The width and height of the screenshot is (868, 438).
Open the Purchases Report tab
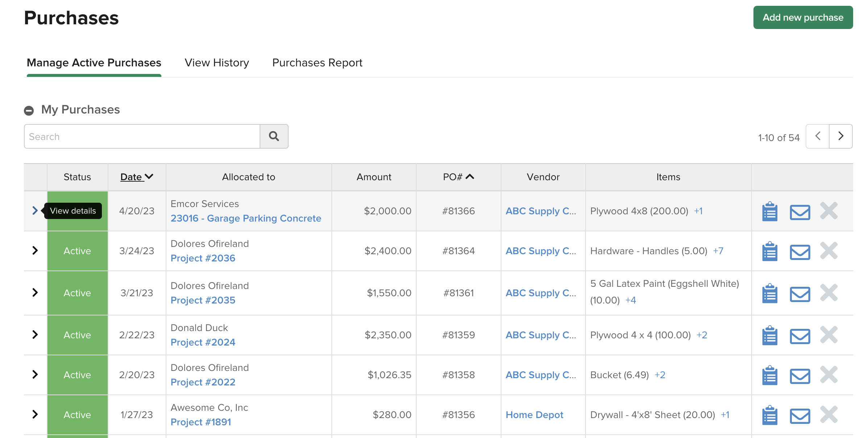point(317,63)
